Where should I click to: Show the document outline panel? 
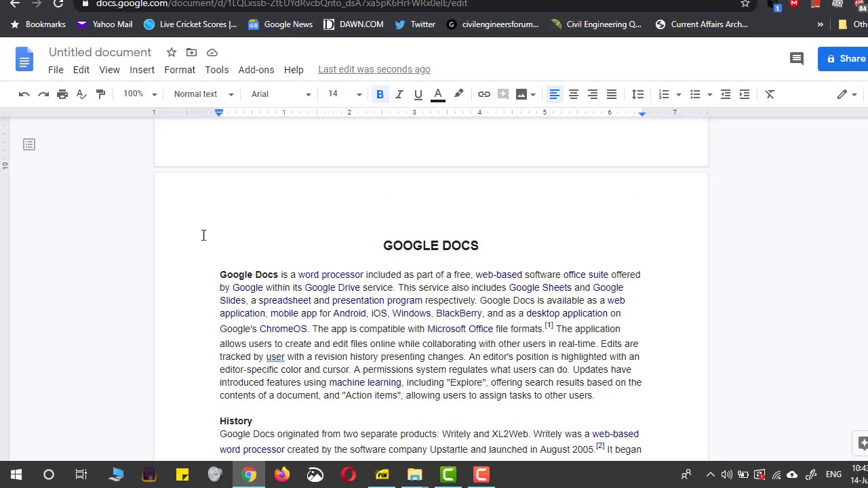[x=29, y=144]
